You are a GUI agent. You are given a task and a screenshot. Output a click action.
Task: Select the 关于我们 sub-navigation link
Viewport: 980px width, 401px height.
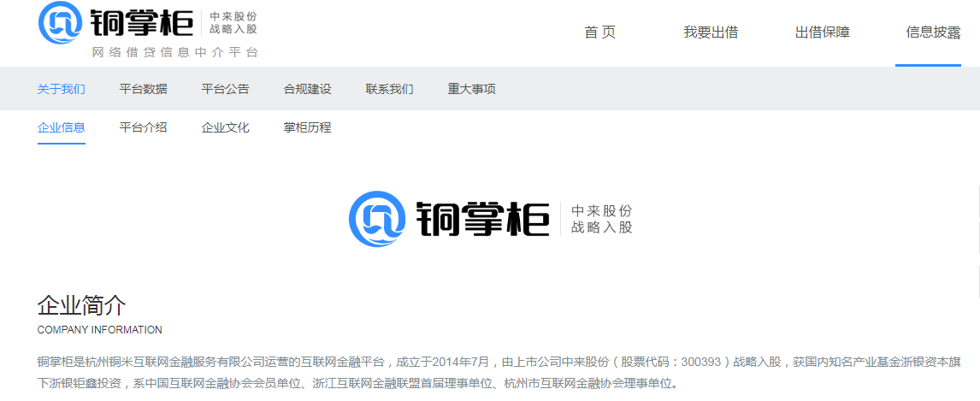coord(61,89)
